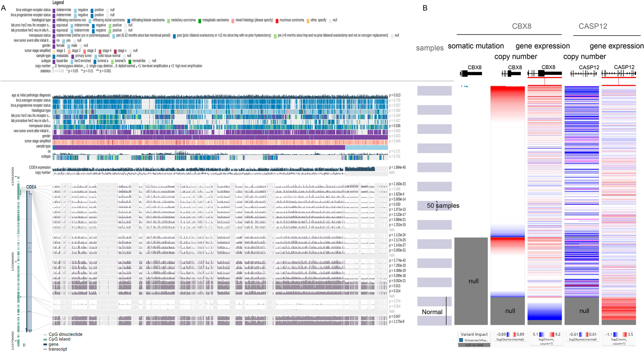Click the CIDEA gene label

(31, 187)
